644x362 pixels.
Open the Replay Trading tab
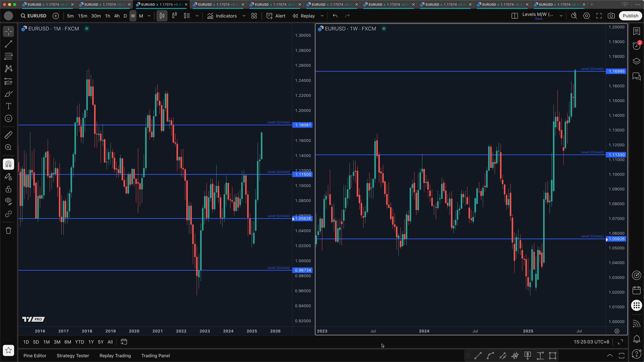115,355
